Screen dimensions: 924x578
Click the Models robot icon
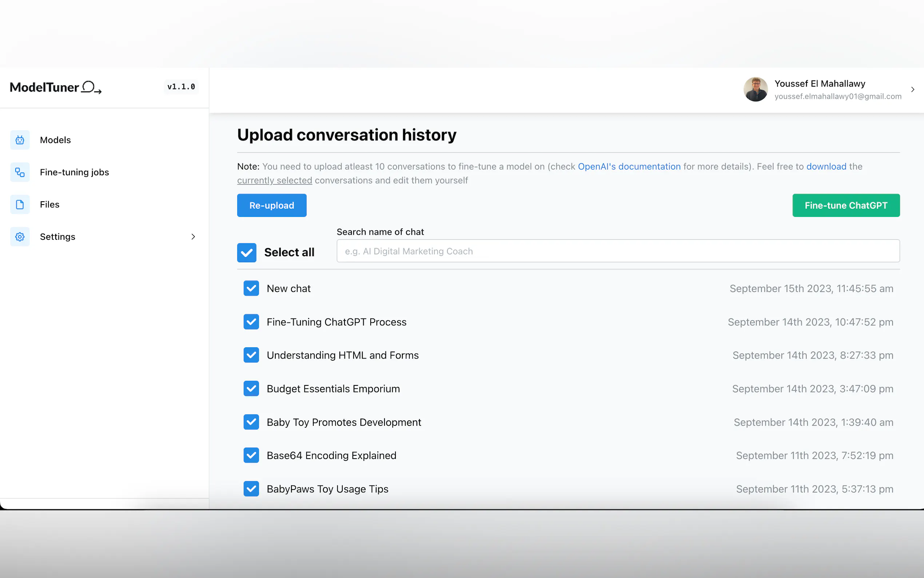[x=20, y=140]
